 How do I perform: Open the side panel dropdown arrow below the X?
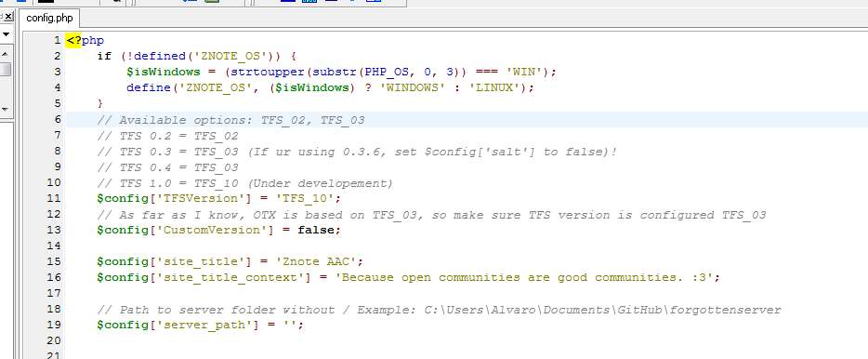click(x=7, y=35)
